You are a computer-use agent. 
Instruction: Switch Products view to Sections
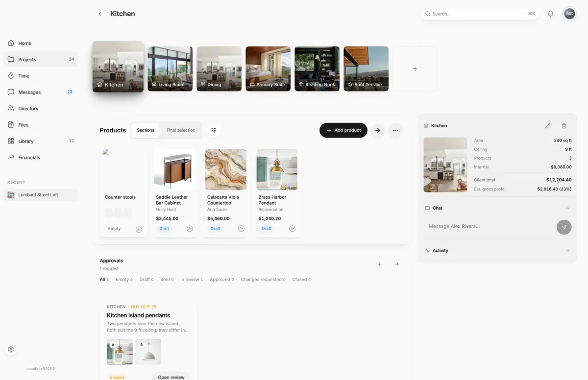point(146,130)
